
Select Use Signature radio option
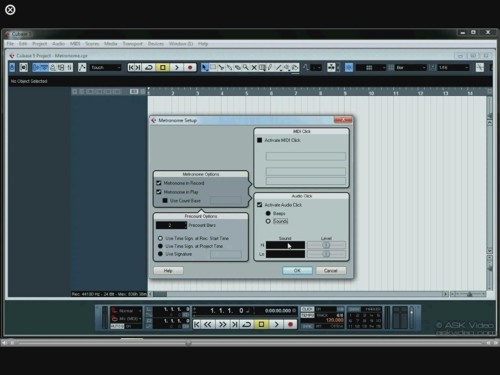160,254
